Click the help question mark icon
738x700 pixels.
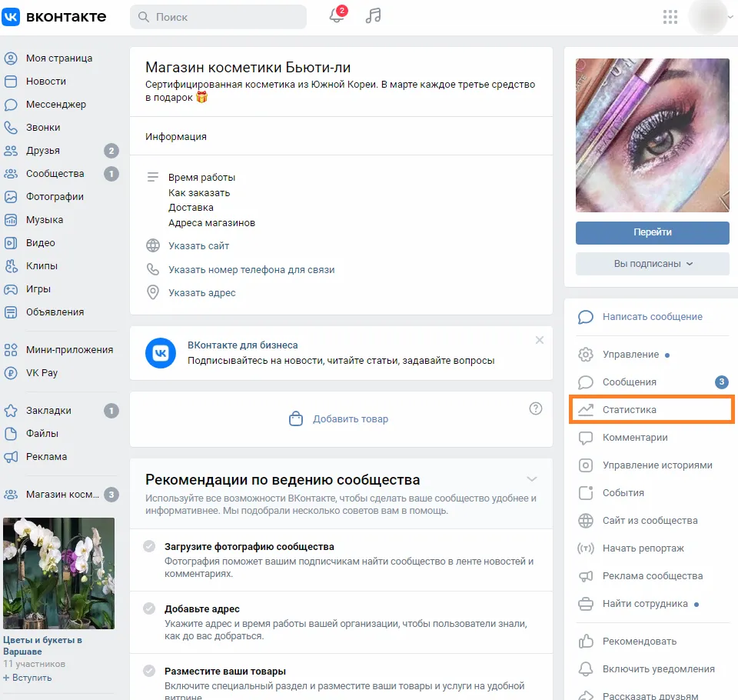click(536, 408)
